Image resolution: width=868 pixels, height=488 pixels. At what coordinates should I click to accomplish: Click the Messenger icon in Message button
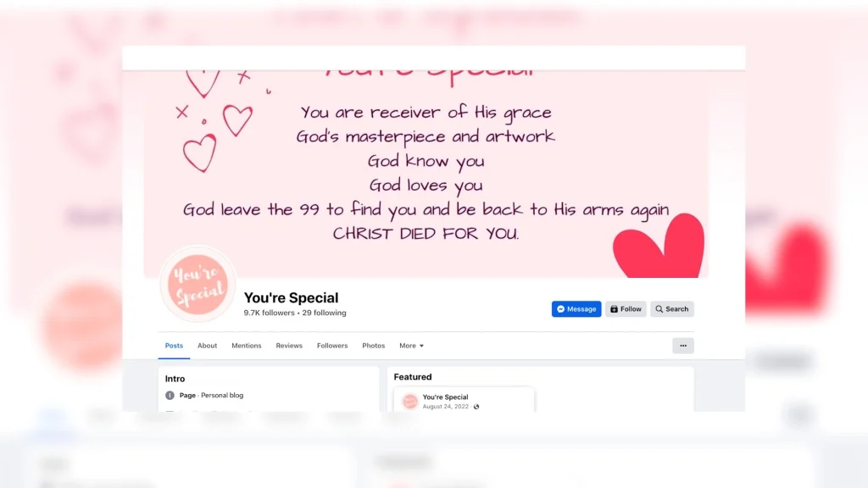point(561,309)
